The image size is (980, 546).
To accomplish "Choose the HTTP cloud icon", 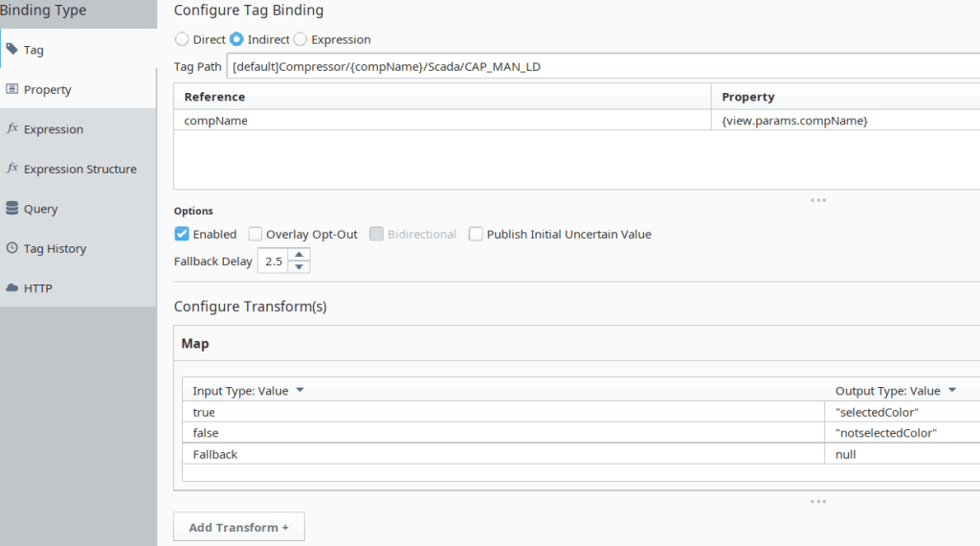I will [x=12, y=288].
